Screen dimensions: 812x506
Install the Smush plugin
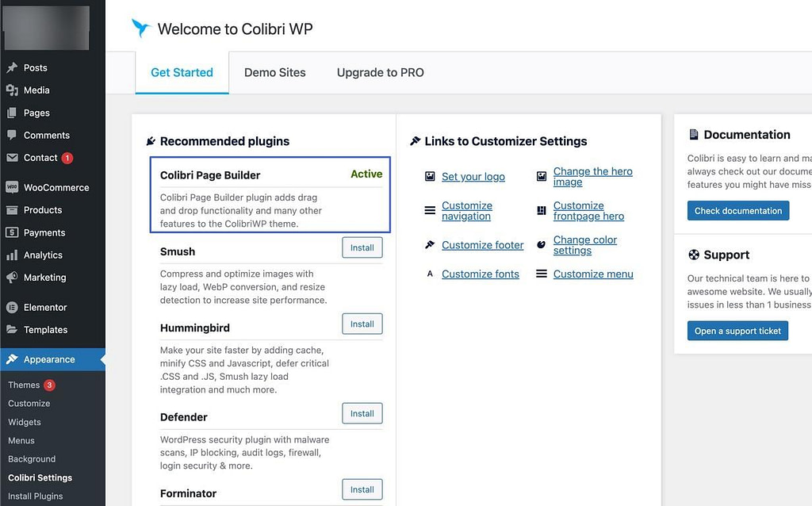(362, 247)
